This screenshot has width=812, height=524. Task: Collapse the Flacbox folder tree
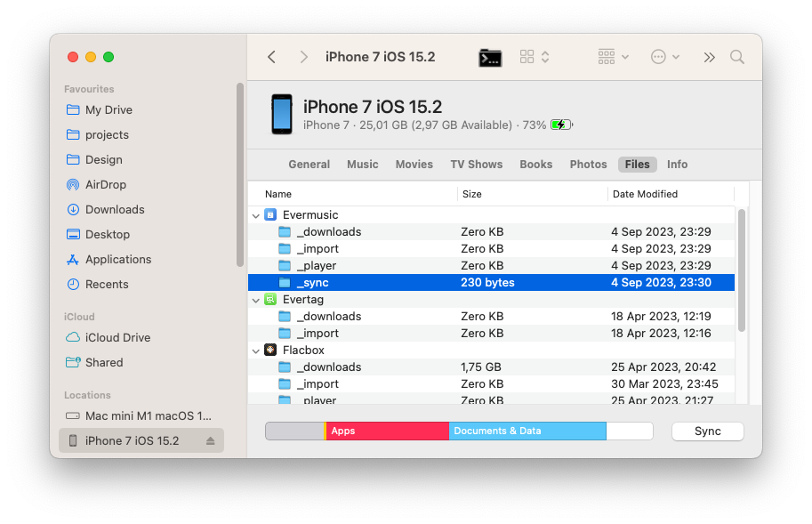tap(255, 350)
